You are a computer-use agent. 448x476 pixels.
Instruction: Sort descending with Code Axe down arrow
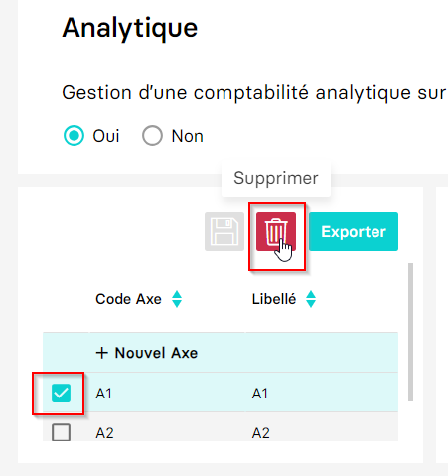tap(177, 304)
